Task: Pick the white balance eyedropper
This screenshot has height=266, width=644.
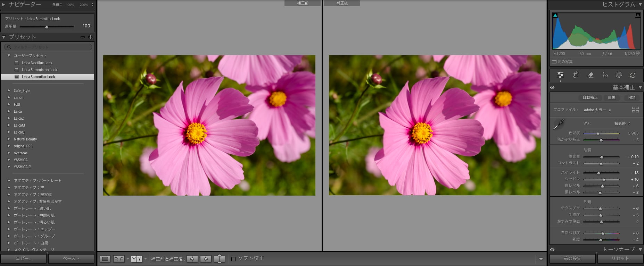Action: [559, 124]
